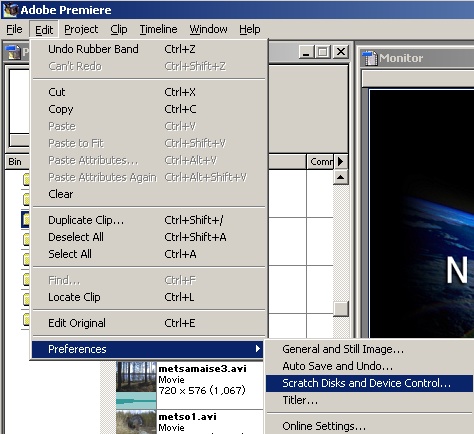Click the metso1.avi file name

point(188,417)
